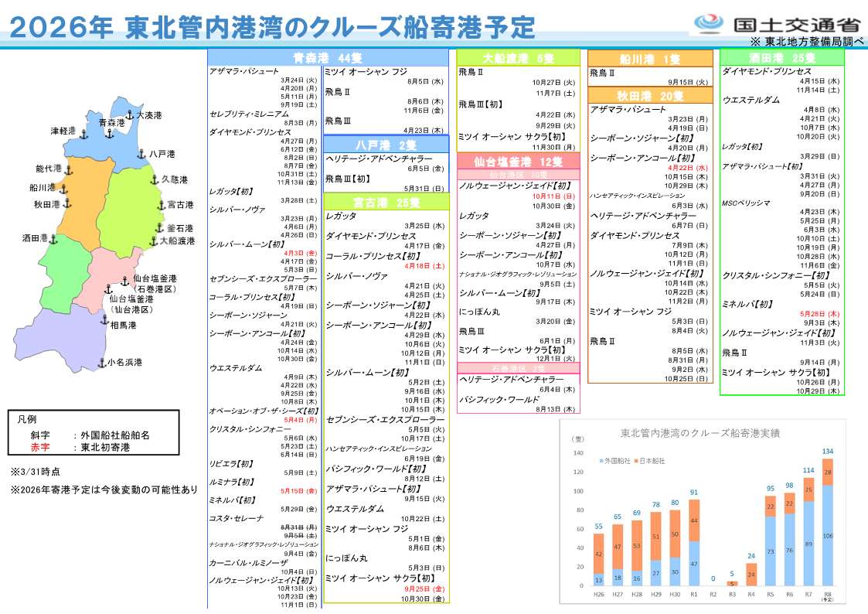Screen dimensions: 868x614
Task: Click the orange 日本船社 legend swatch
Action: tap(635, 461)
